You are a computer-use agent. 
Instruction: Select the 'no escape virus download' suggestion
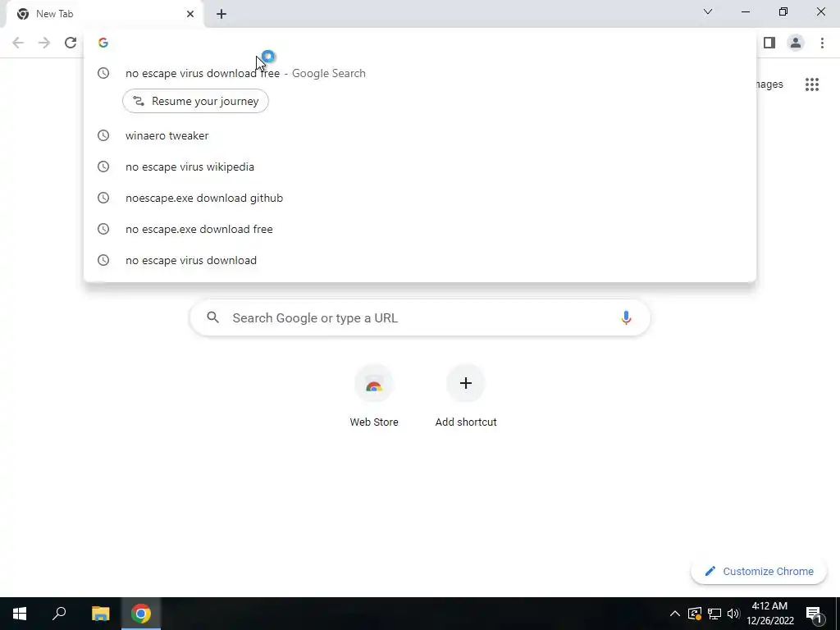420,260
